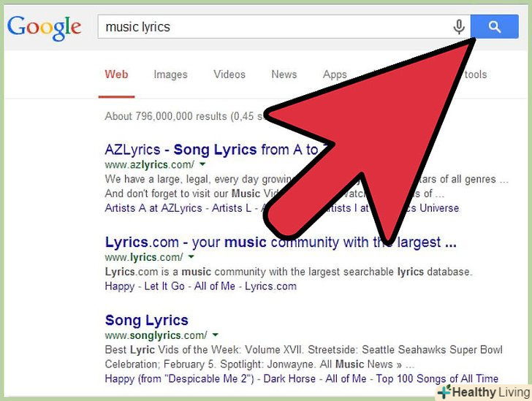Click the Healthy Living watermark logo

482,392
